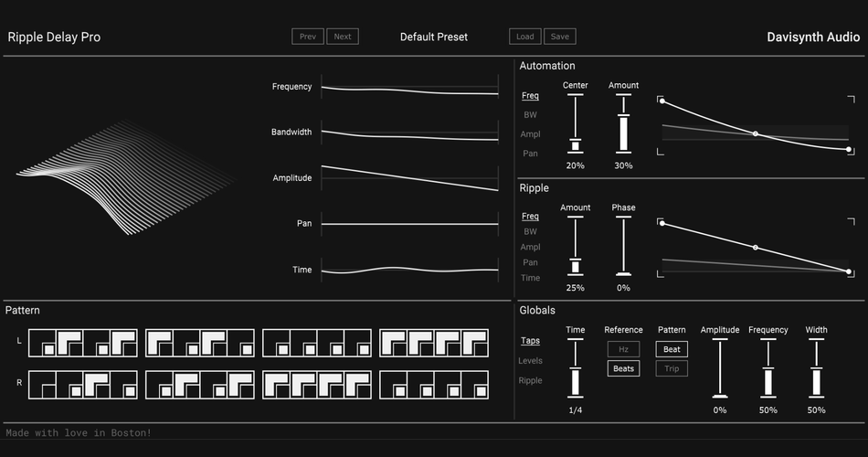Enable the Hz reference toggle

click(623, 349)
